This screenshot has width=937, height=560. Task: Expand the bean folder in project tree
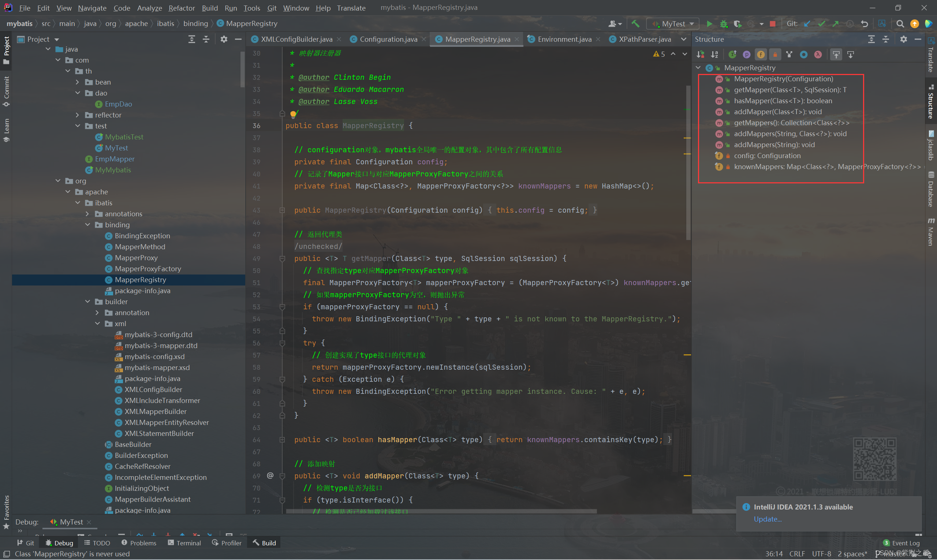tap(77, 82)
